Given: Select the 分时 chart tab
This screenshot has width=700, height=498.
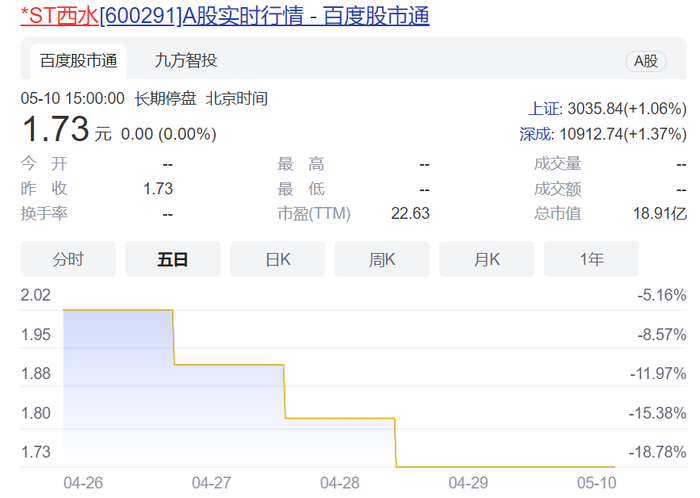Looking at the screenshot, I should [68, 259].
